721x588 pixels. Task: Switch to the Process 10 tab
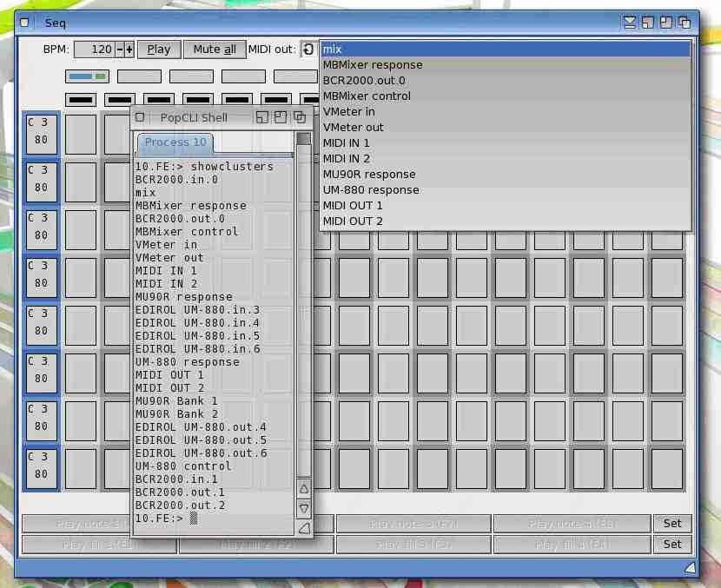pos(175,142)
